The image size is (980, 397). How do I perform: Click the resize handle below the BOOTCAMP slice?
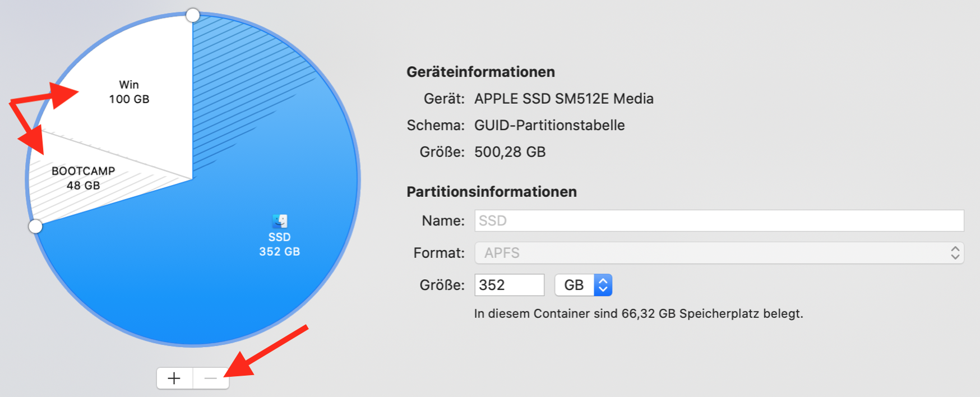tap(35, 226)
